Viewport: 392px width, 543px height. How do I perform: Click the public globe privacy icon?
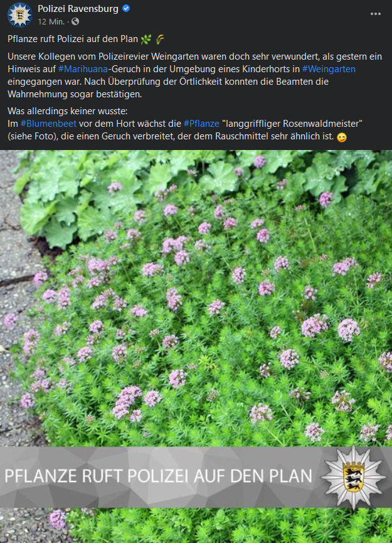click(75, 21)
